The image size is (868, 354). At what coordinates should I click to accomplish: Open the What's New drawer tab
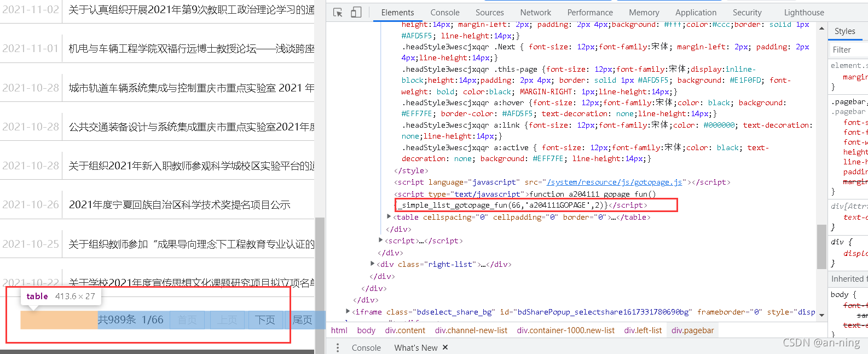coord(416,347)
